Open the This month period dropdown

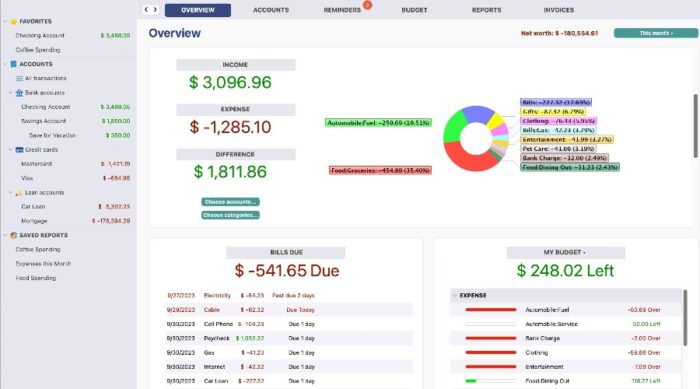coord(656,33)
